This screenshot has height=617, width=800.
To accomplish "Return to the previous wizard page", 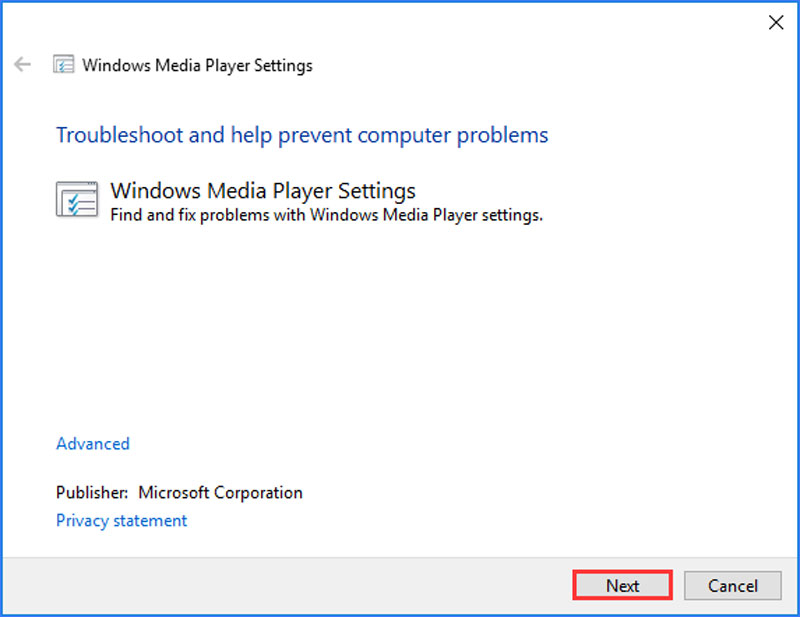I will coord(20,64).
